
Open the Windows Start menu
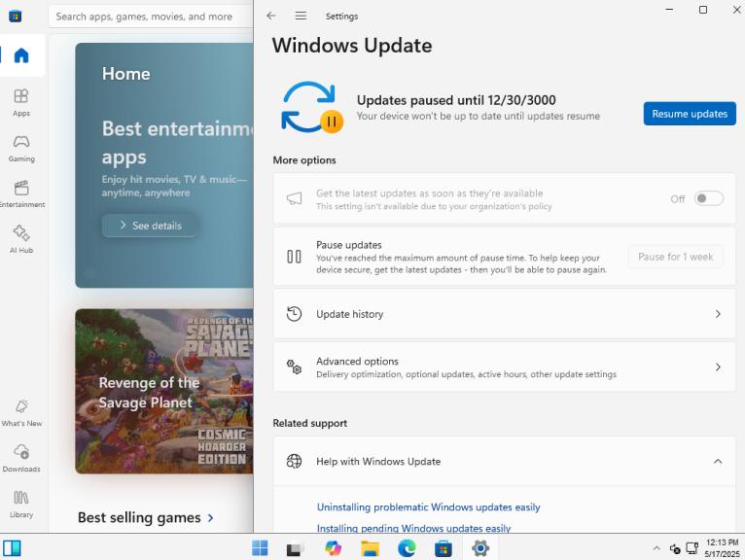[x=260, y=548]
